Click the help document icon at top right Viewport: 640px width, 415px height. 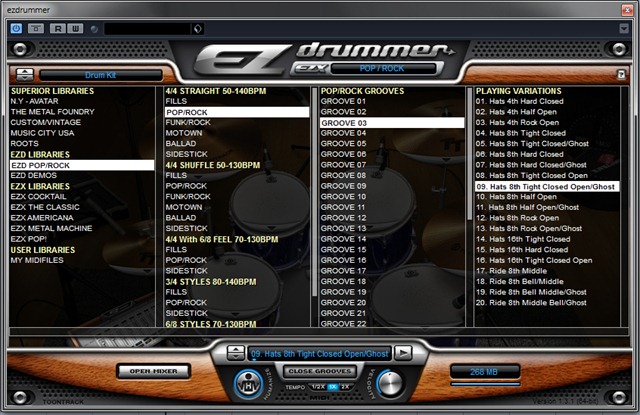pyautogui.click(x=621, y=74)
